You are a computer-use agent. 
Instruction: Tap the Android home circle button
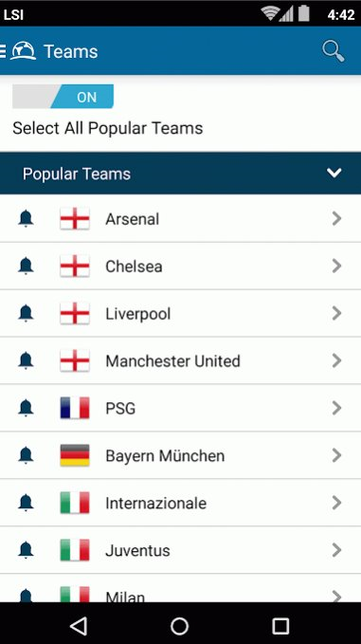(180, 626)
